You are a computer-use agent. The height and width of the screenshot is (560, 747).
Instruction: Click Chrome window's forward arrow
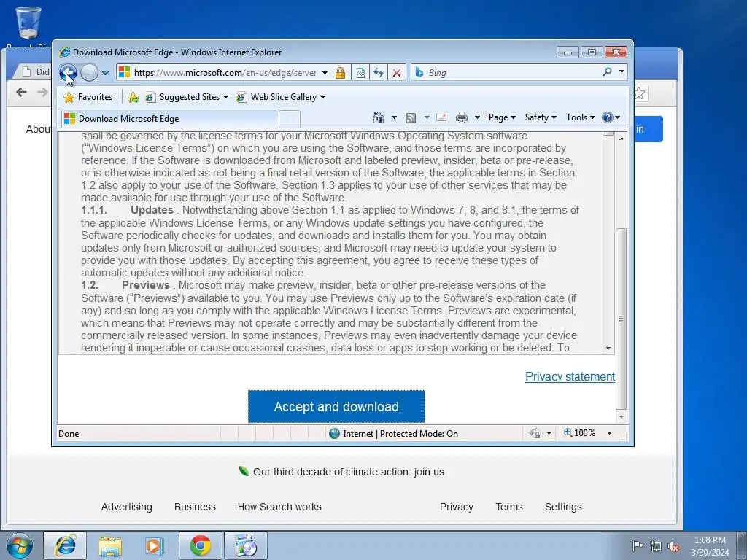click(x=42, y=92)
